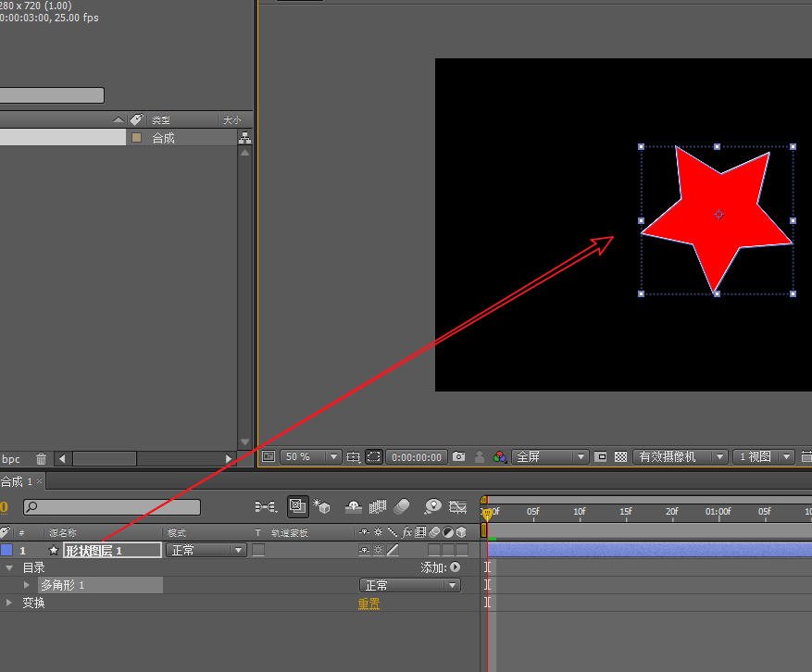Click the fx effects column header
812x672 pixels.
tap(407, 531)
